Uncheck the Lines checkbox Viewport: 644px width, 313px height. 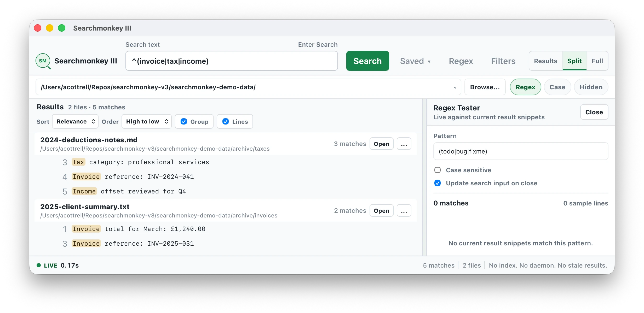[x=226, y=121]
